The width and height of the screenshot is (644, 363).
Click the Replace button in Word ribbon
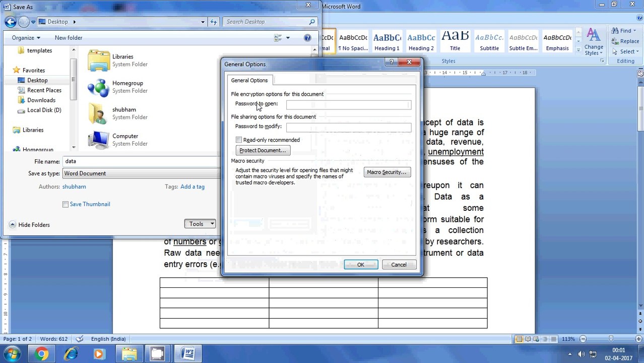pos(625,41)
